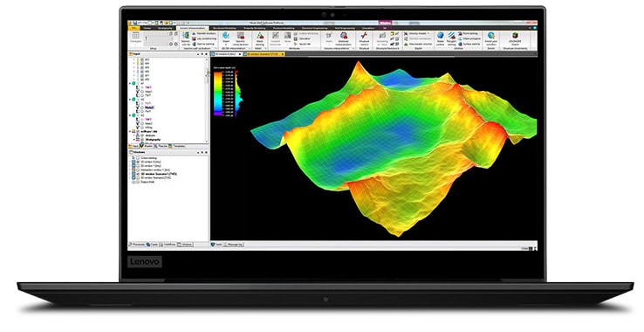644x332 pixels.
Task: Toggle checkbox for well W3 in Input tree
Action: tap(142, 59)
